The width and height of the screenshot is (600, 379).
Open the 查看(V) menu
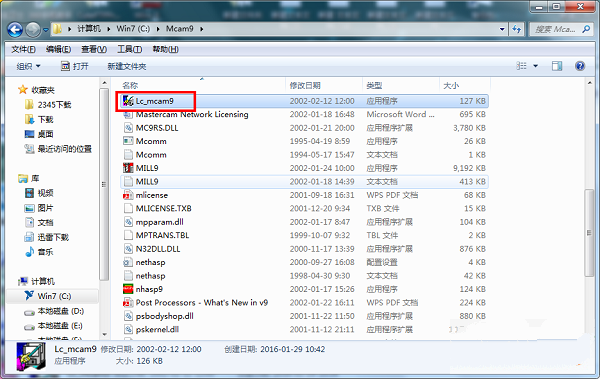point(94,49)
